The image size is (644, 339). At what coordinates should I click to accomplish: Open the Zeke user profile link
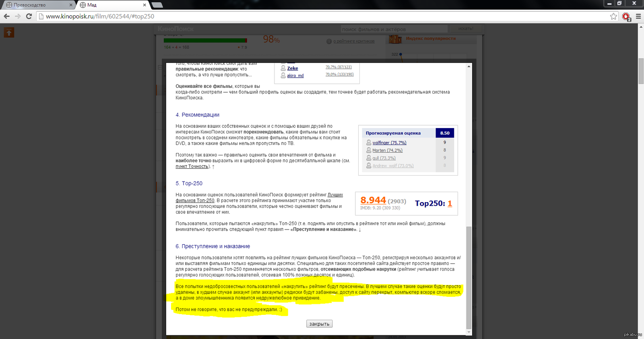(x=293, y=68)
